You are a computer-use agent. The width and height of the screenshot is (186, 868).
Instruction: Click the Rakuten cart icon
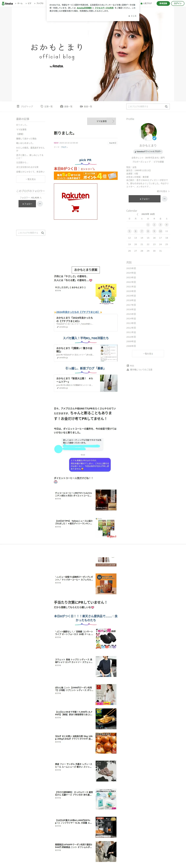click(x=76, y=209)
